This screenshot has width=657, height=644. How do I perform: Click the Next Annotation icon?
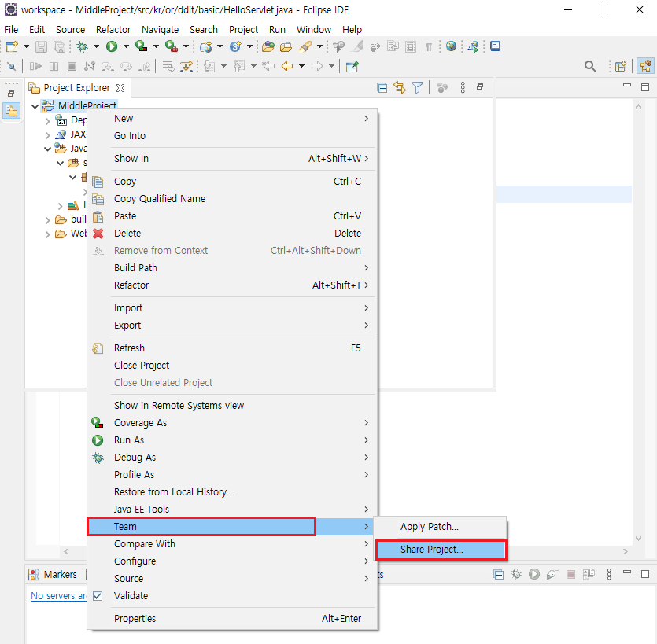209,66
